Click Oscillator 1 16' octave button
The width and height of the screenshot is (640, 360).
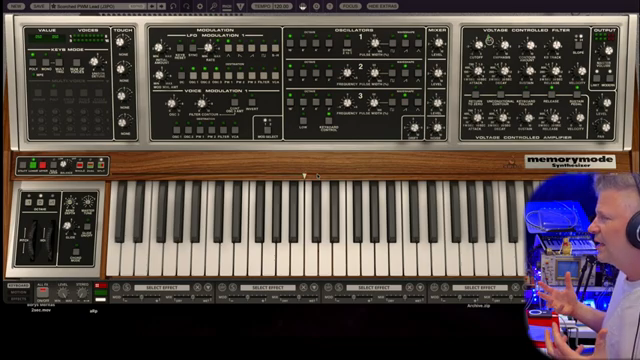[290, 43]
